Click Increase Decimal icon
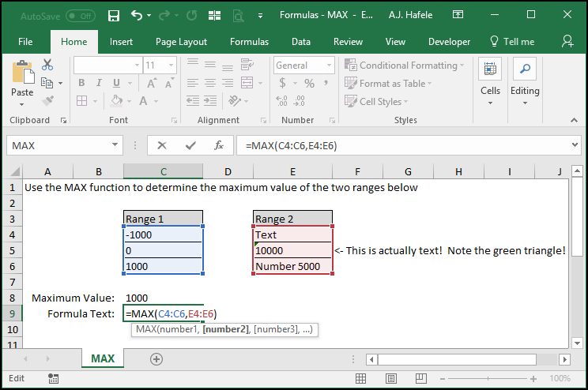The image size is (588, 390). pos(281,101)
